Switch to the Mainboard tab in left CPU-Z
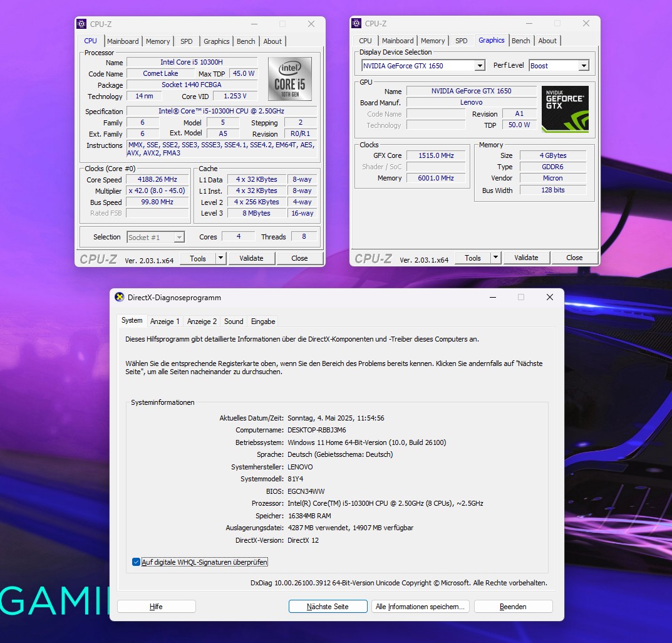This screenshot has width=672, height=643. 123,41
